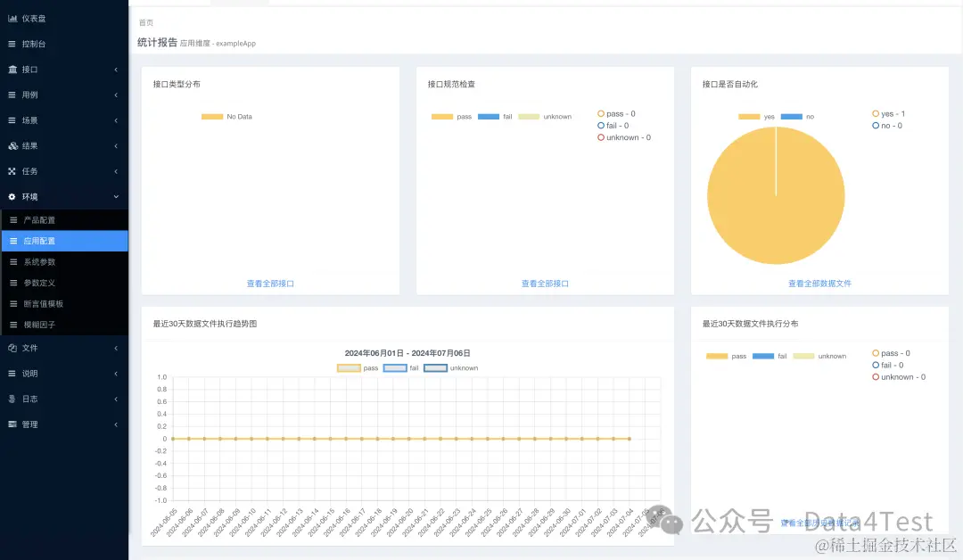Toggle fail legend in 接口规范检查 chart
Viewport: 963px width, 560px height.
495,117
